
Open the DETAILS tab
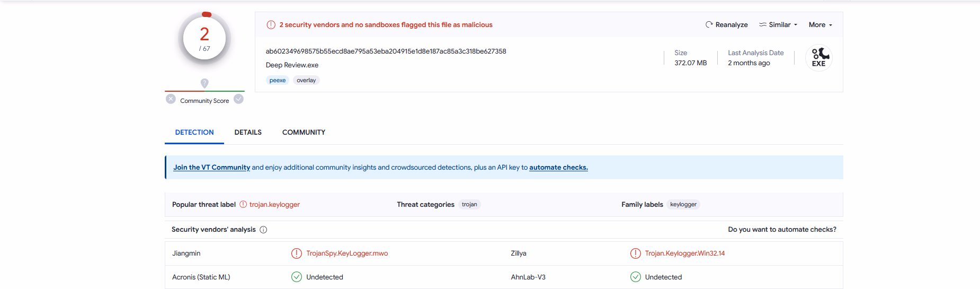coord(248,132)
